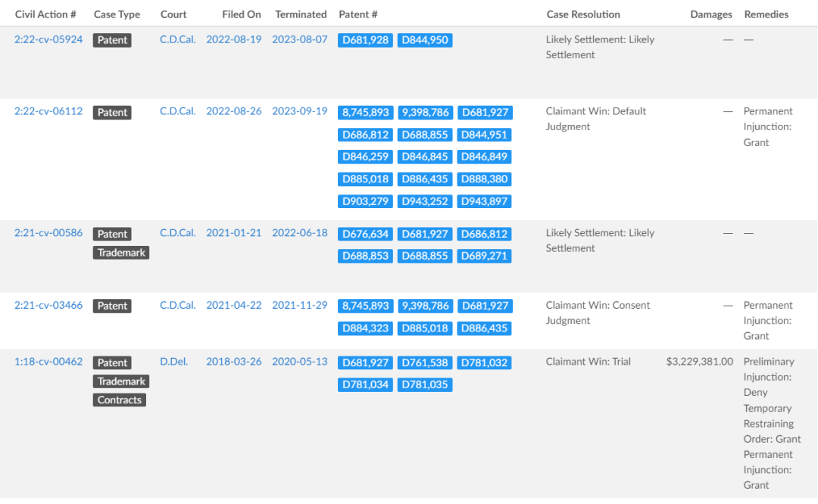Select terminated date 2022-06-18
Viewport: 818px width, 504px height.
point(300,233)
